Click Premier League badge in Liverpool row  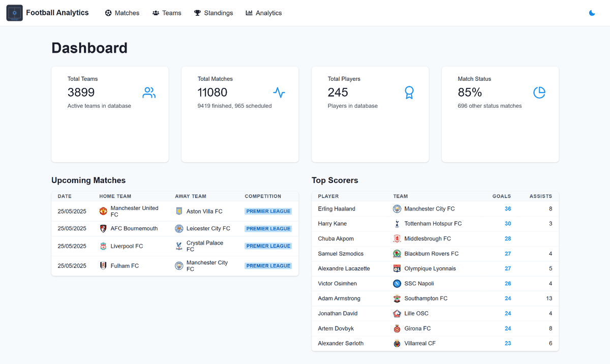[x=268, y=246]
